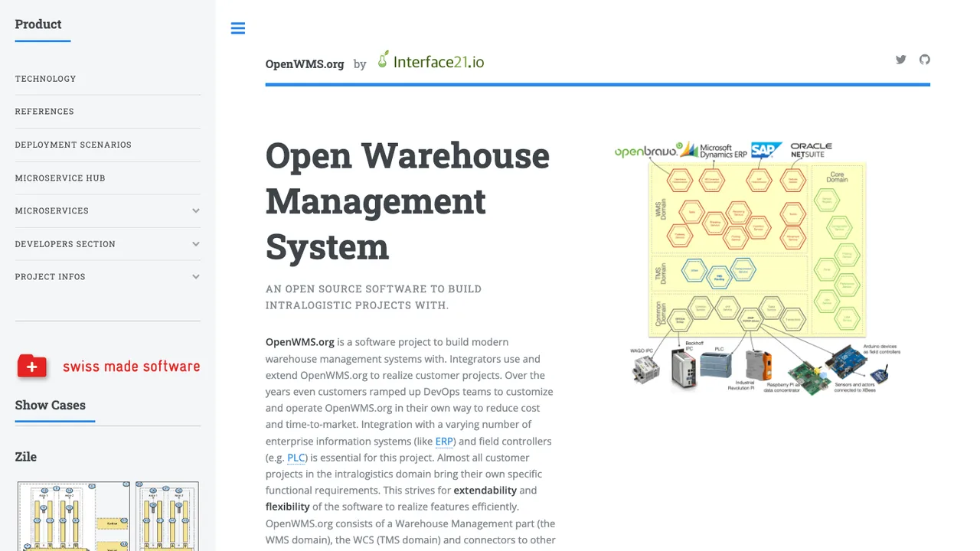Click the Open Warehouse Management System title

(x=407, y=201)
